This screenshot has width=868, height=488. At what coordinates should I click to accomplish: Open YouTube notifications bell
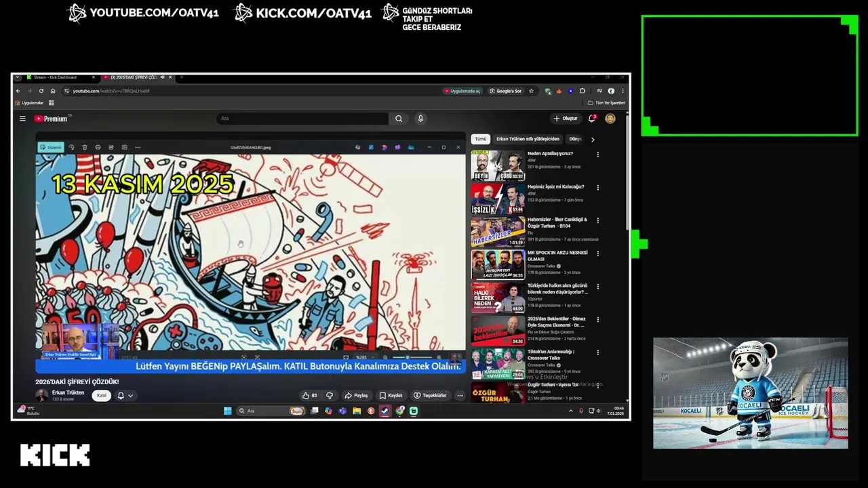[592, 119]
